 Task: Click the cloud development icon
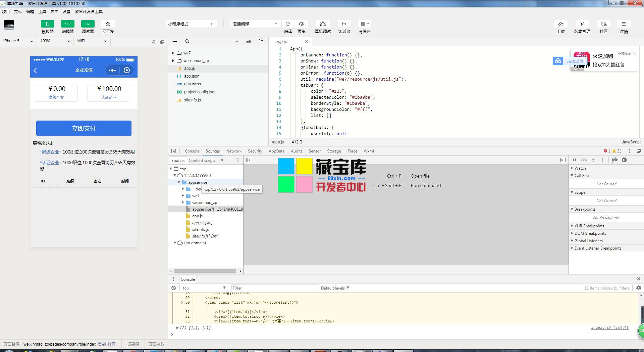[x=108, y=24]
